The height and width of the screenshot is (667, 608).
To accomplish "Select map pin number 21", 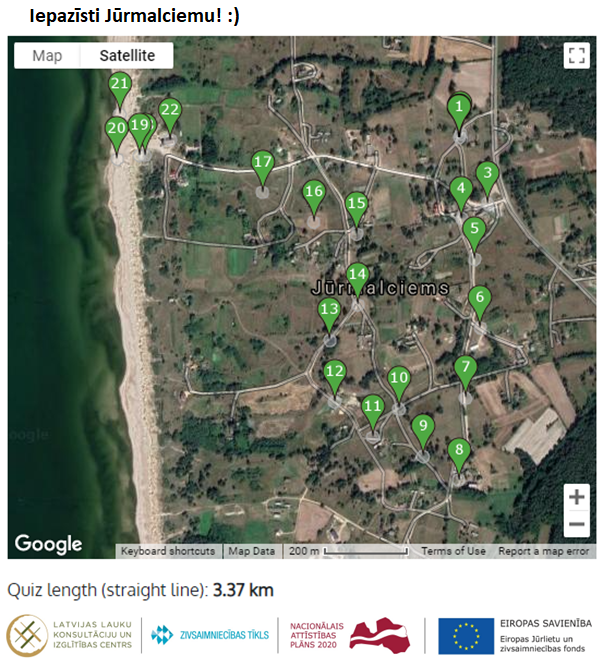I will [121, 87].
